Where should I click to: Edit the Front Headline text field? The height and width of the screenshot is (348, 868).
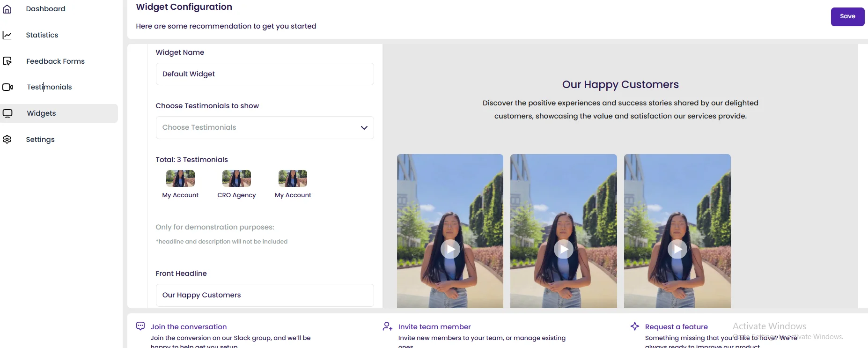tap(264, 295)
